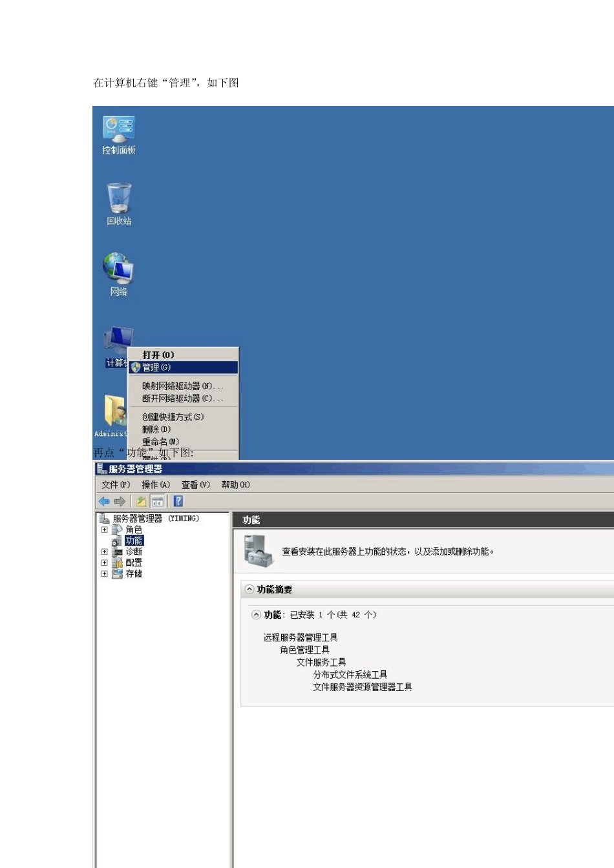Click the up-one-level folder toolbar icon
Viewport: 614px width, 868px height.
[141, 501]
